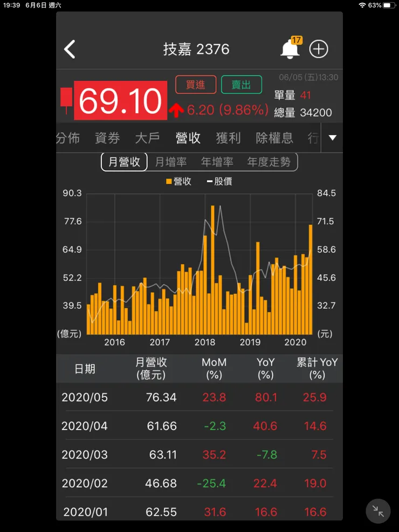Tap the battery status icon
The image size is (399, 532).
(389, 5)
